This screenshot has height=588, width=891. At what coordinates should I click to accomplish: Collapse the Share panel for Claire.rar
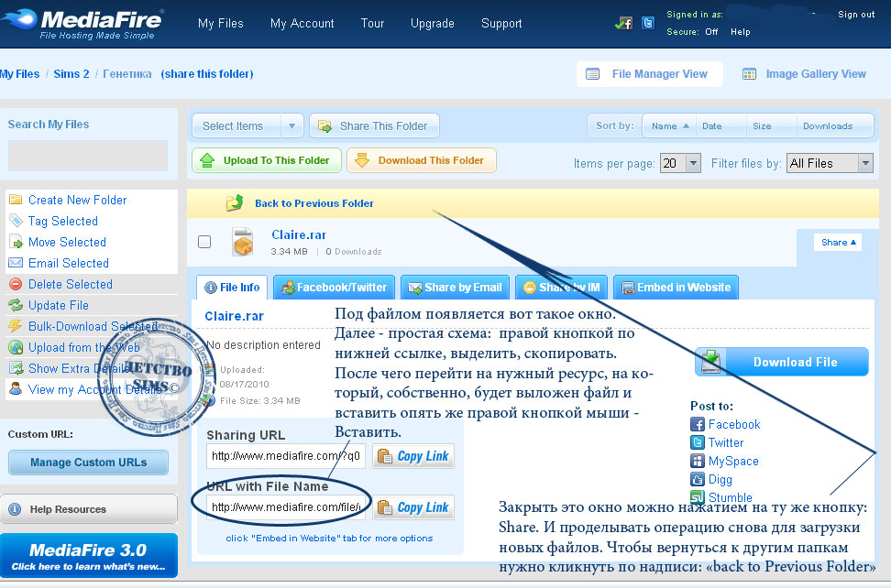click(x=838, y=243)
